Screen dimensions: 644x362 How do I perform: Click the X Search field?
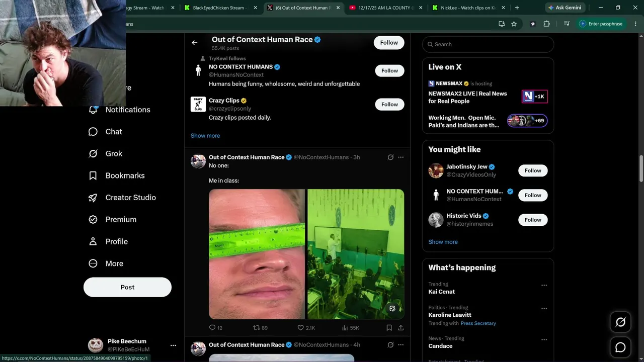(x=488, y=44)
